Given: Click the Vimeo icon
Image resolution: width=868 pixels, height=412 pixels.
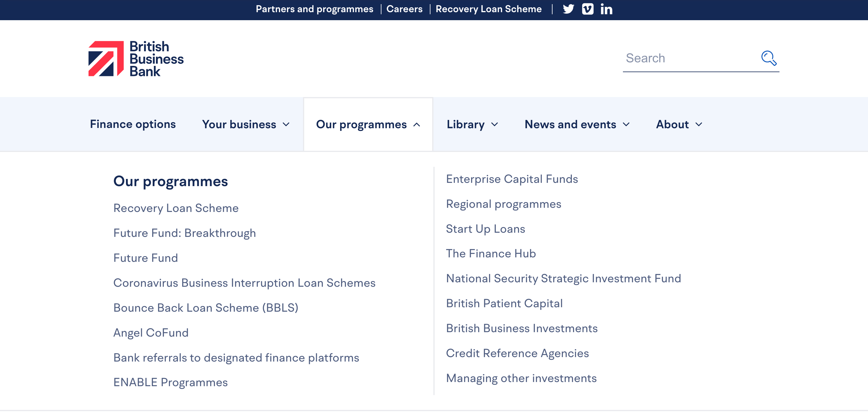Looking at the screenshot, I should coord(588,9).
